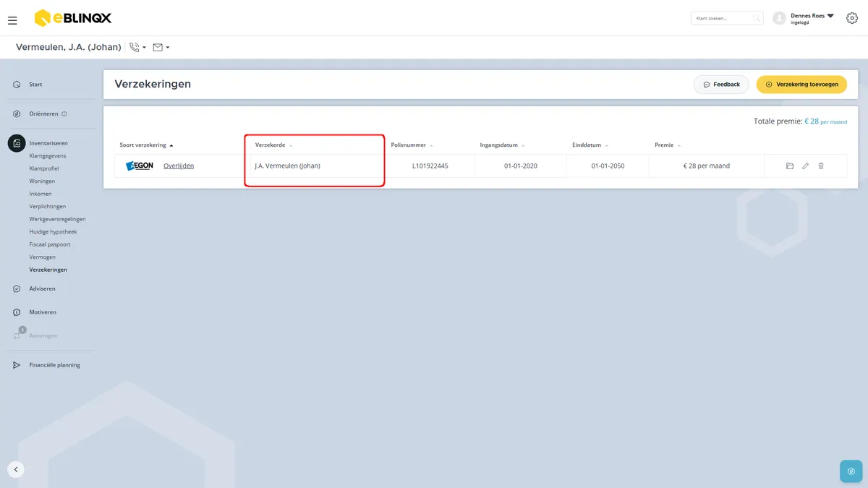Open the settings gear icon
868x488 pixels.
(x=851, y=18)
